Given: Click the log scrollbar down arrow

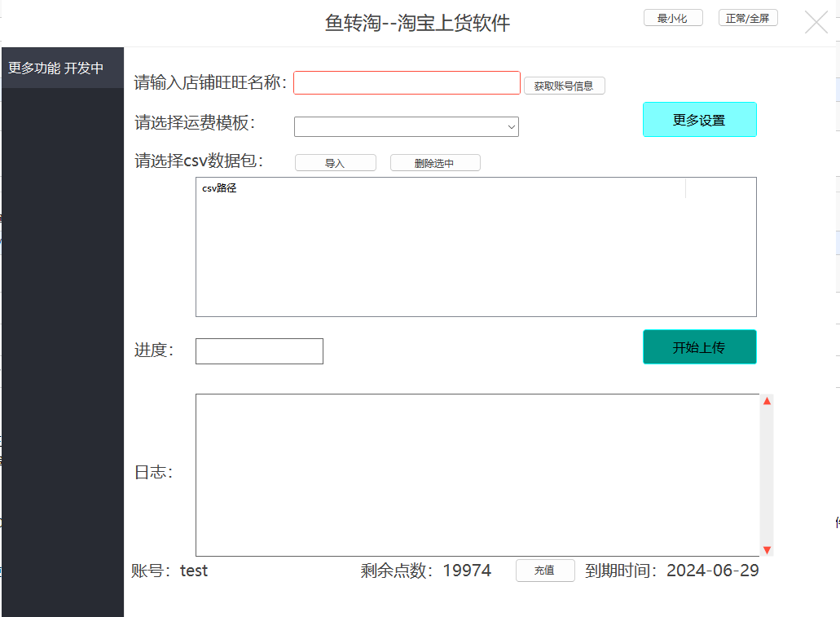Looking at the screenshot, I should [x=767, y=550].
